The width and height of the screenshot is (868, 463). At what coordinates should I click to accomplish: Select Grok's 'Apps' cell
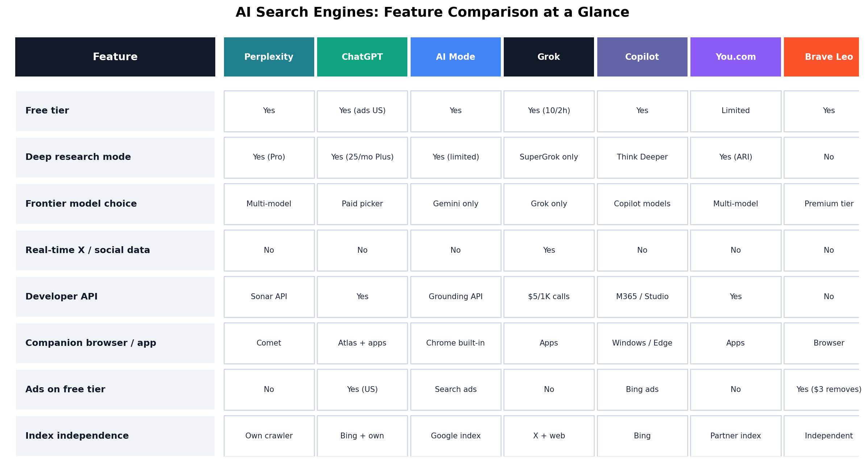point(549,343)
